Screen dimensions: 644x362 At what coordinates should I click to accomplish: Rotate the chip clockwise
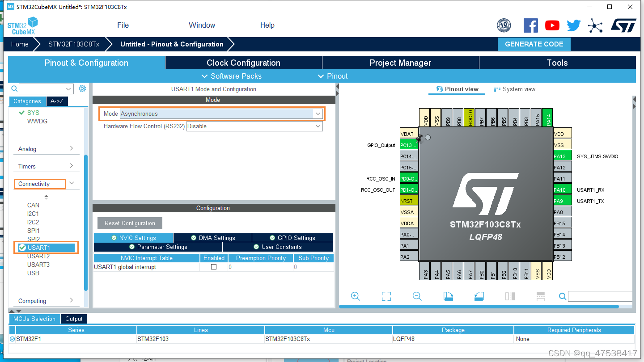tap(448, 296)
